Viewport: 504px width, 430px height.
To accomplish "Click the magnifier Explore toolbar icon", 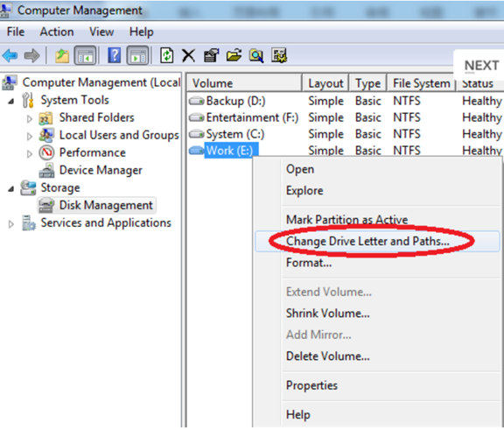I will pyautogui.click(x=256, y=56).
